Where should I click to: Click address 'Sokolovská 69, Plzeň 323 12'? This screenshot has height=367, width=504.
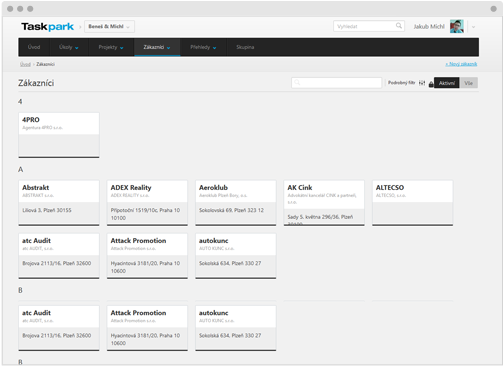231,210
